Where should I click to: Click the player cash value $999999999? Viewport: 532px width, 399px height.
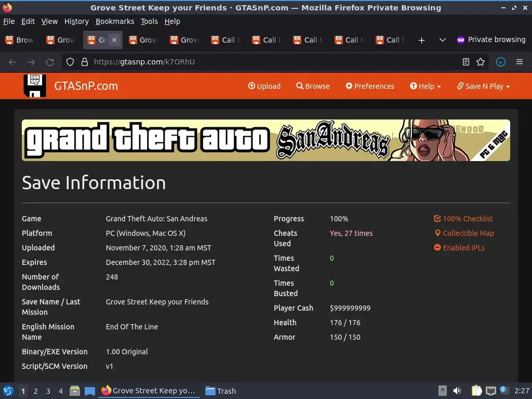(x=350, y=308)
